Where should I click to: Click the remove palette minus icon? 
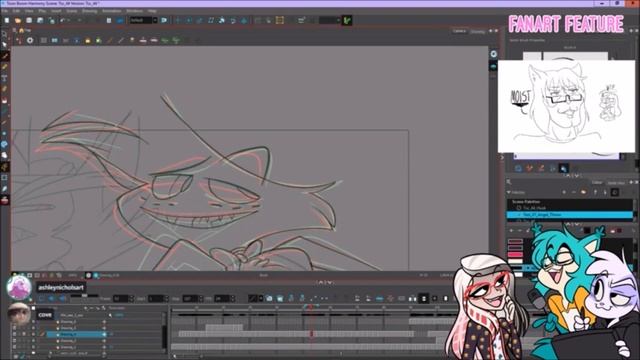point(573,192)
